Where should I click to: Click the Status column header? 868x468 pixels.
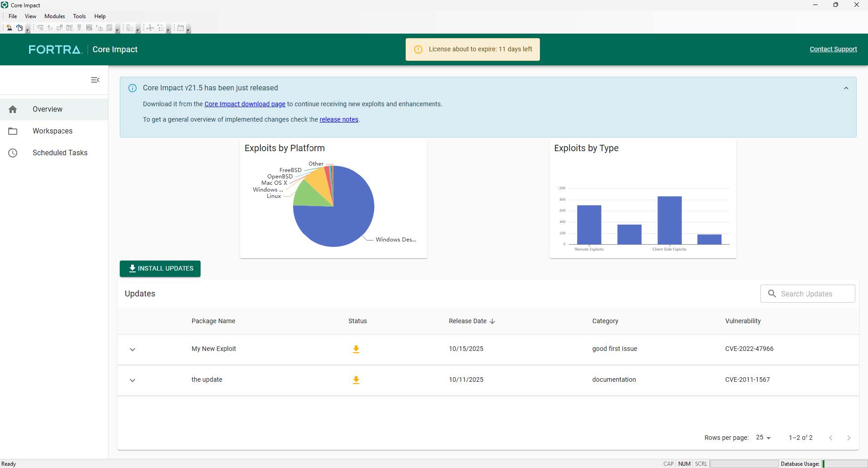pos(358,321)
